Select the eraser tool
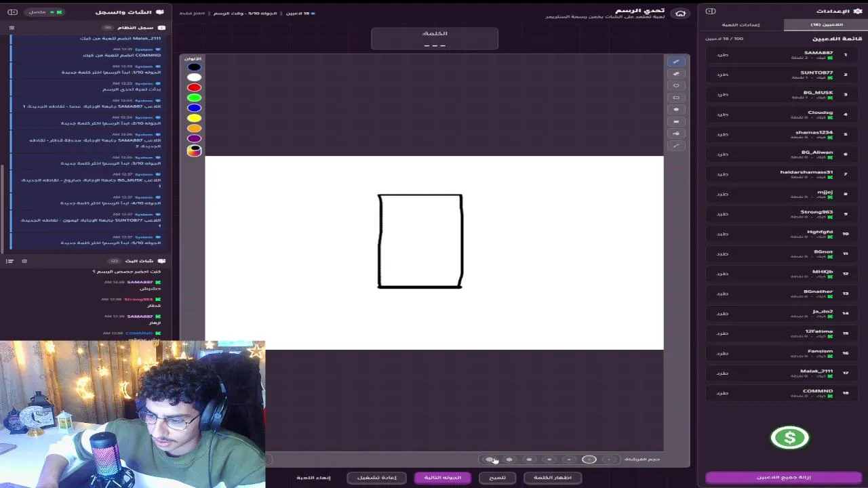This screenshot has height=488, width=868. point(676,74)
